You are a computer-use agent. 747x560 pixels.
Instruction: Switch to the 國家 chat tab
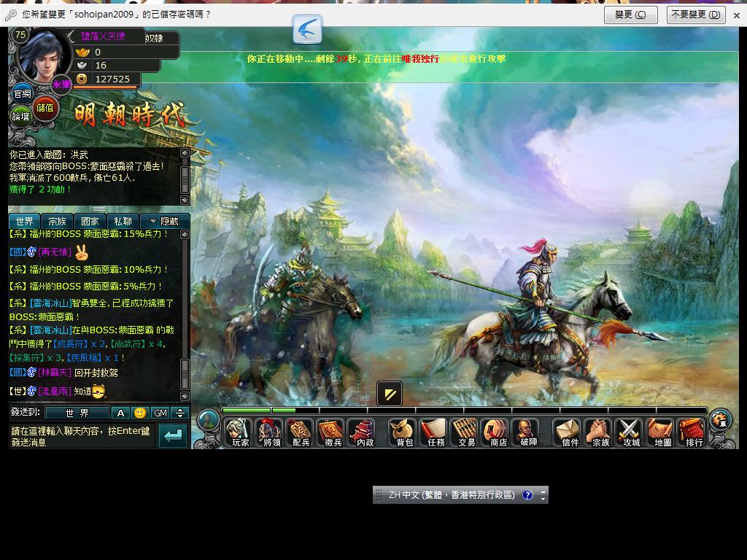click(x=90, y=222)
